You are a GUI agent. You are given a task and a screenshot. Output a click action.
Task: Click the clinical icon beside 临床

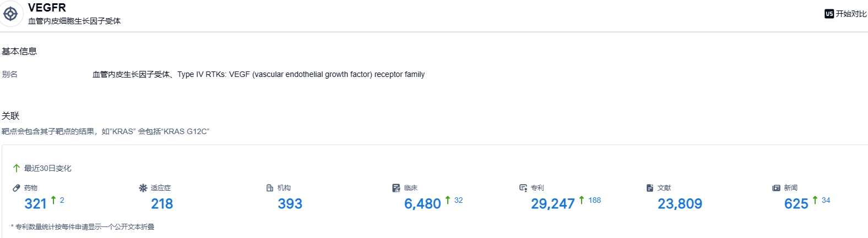[x=396, y=188]
